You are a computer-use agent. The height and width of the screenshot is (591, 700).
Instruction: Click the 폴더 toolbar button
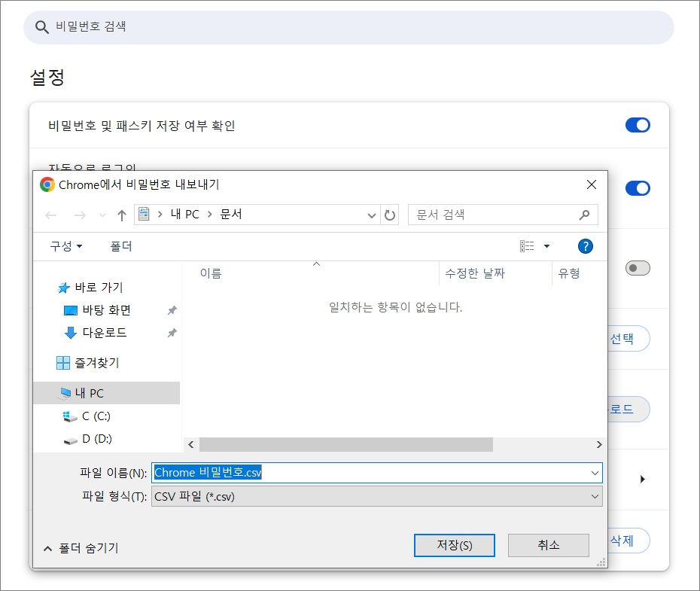pos(121,246)
